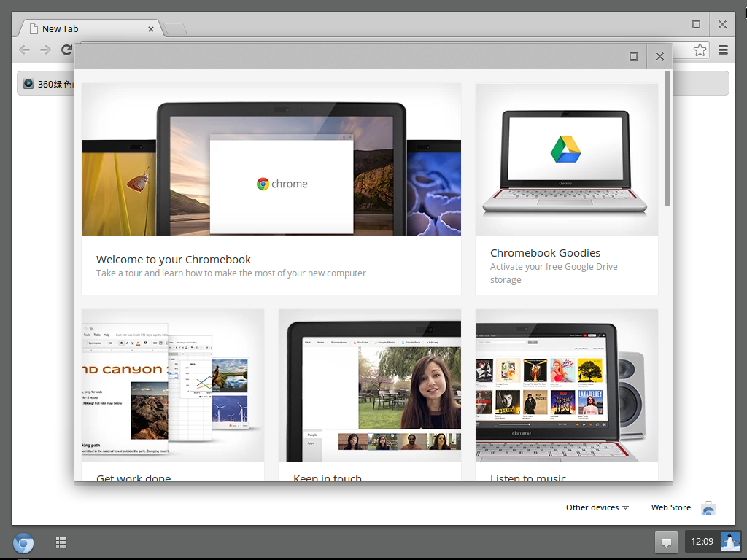Open the Keep in touch video chat card
The image size is (747, 560).
tap(369, 394)
